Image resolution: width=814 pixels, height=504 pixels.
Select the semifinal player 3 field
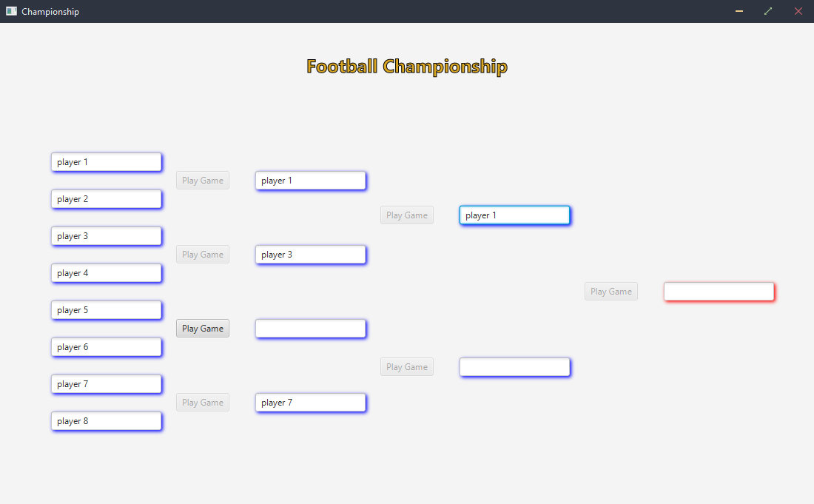311,255
